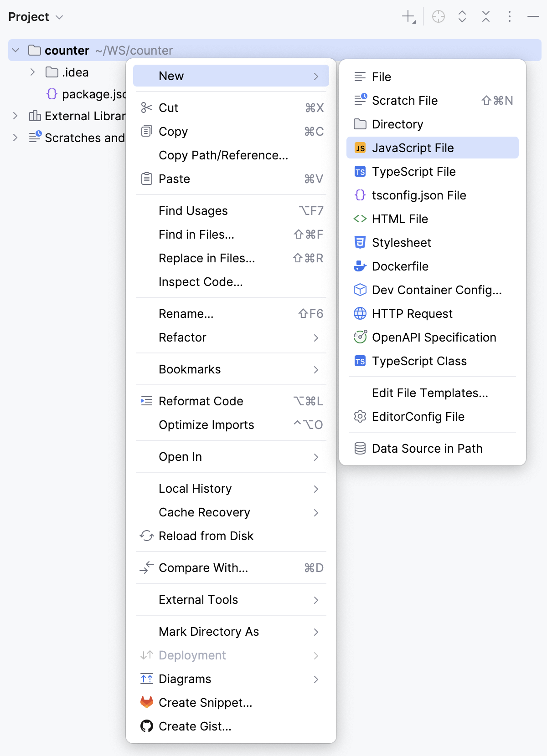The width and height of the screenshot is (547, 756).
Task: Expand the .idea folder
Action: (x=32, y=72)
